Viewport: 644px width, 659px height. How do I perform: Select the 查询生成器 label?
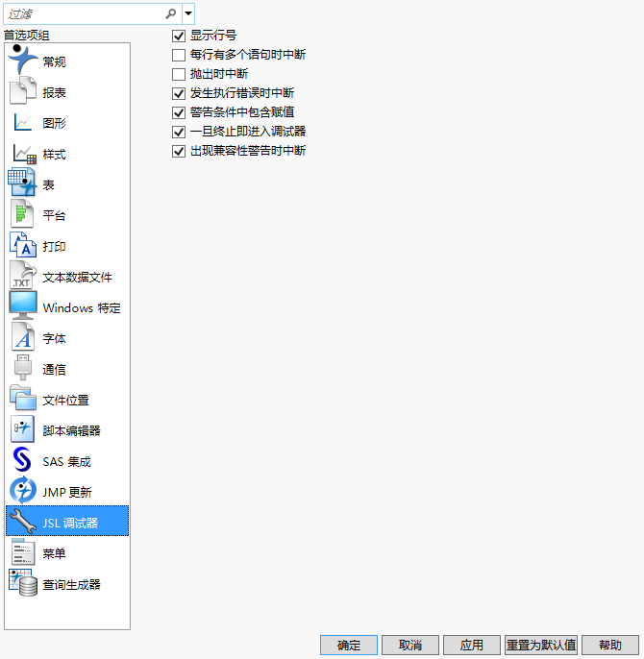71,585
